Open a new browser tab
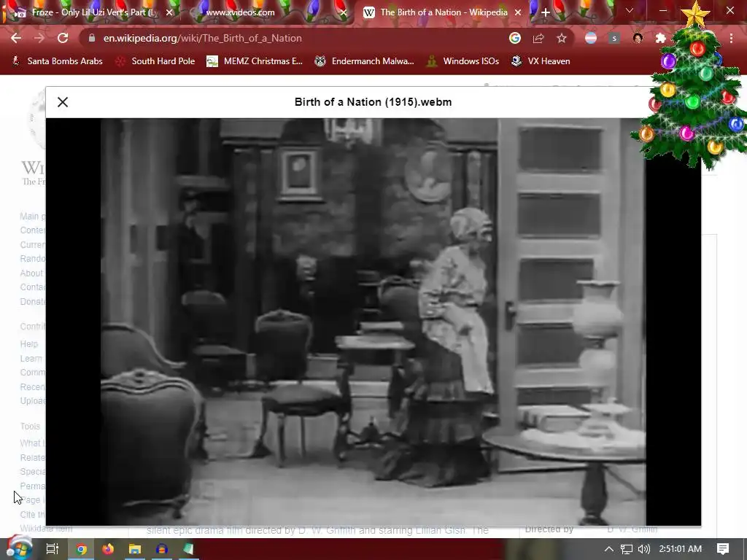 click(x=546, y=12)
